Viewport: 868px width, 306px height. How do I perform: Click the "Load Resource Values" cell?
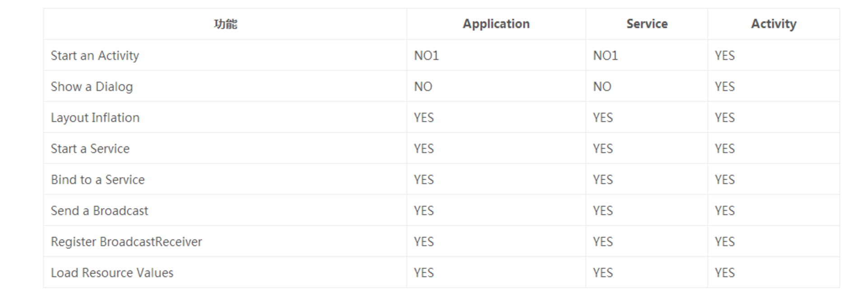(112, 273)
